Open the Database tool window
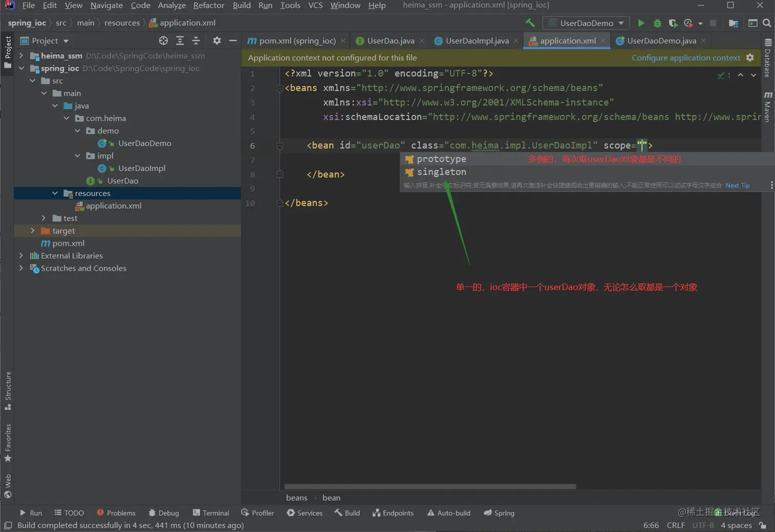The image size is (775, 532). click(x=768, y=58)
